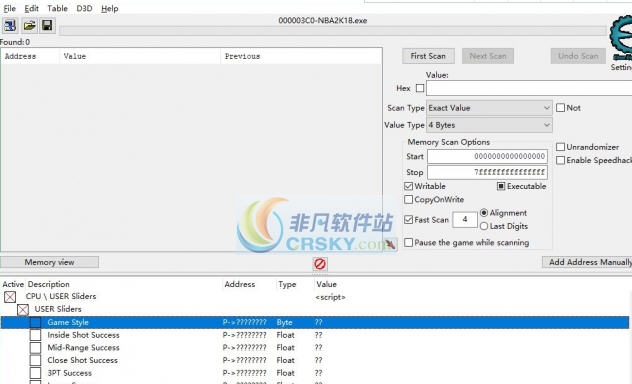Open the Table menu
This screenshot has height=384, width=632.
(57, 8)
